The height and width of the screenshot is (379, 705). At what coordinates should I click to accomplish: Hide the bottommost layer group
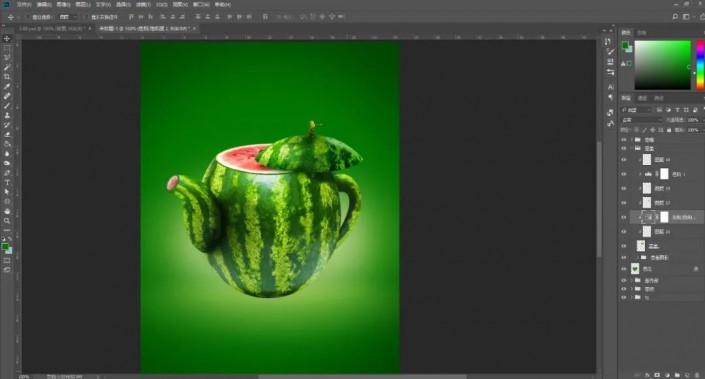[624, 297]
